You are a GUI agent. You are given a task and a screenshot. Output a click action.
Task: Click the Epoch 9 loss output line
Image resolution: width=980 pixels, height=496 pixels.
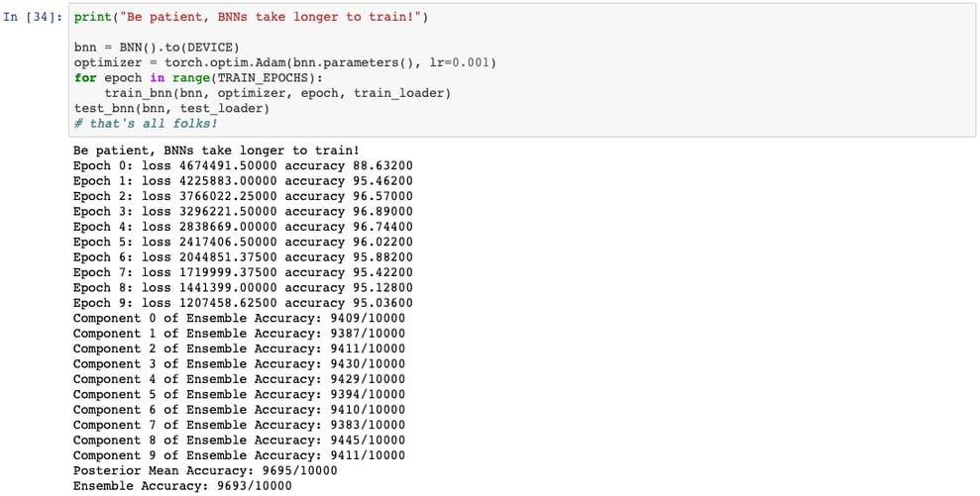click(243, 304)
